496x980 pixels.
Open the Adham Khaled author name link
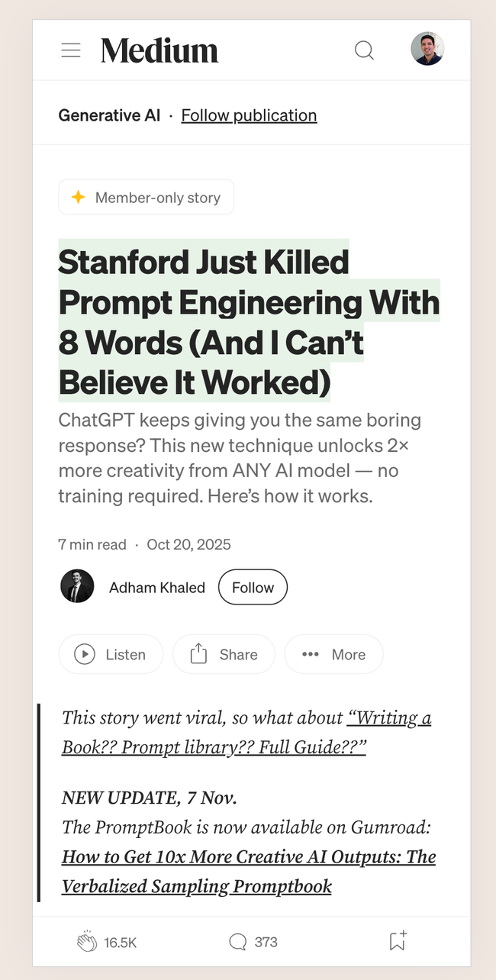point(157,587)
